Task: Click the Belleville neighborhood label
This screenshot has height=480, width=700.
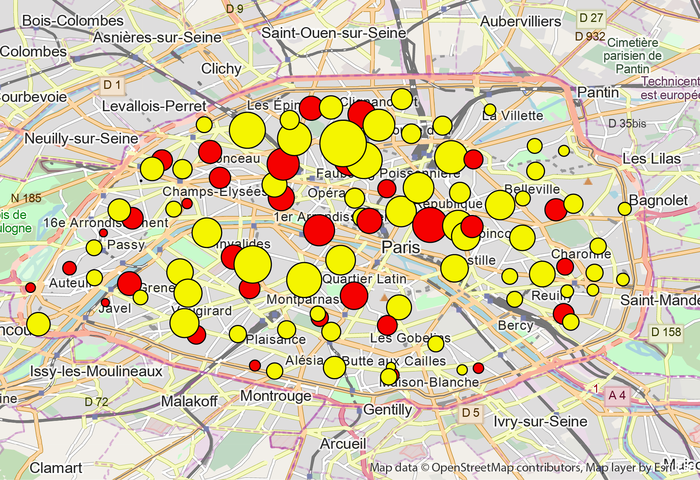Action: pos(532,189)
